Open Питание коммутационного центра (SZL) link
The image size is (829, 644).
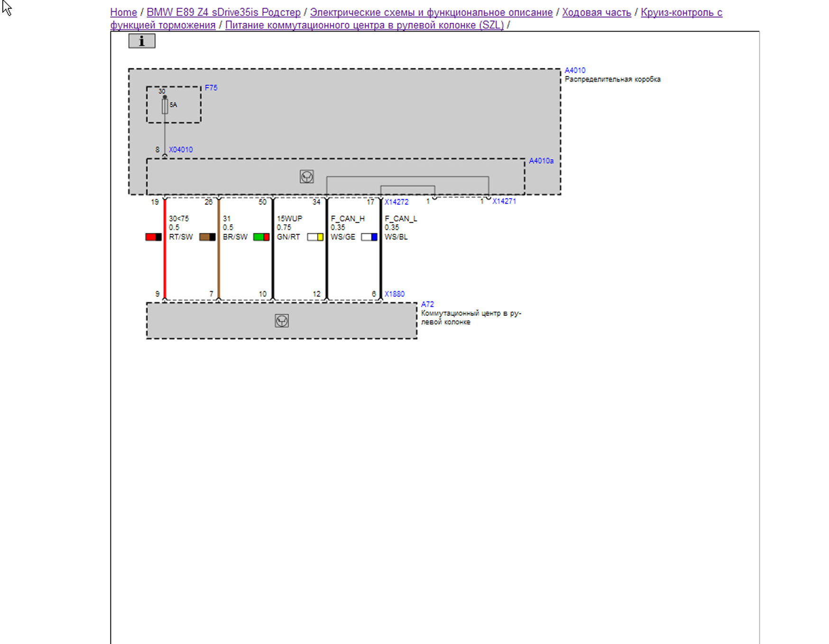[364, 25]
